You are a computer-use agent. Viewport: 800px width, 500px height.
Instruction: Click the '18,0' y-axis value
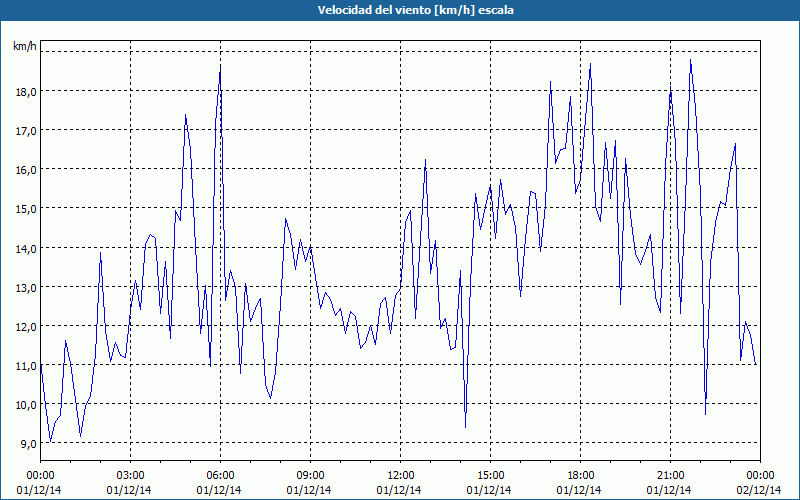[26, 92]
